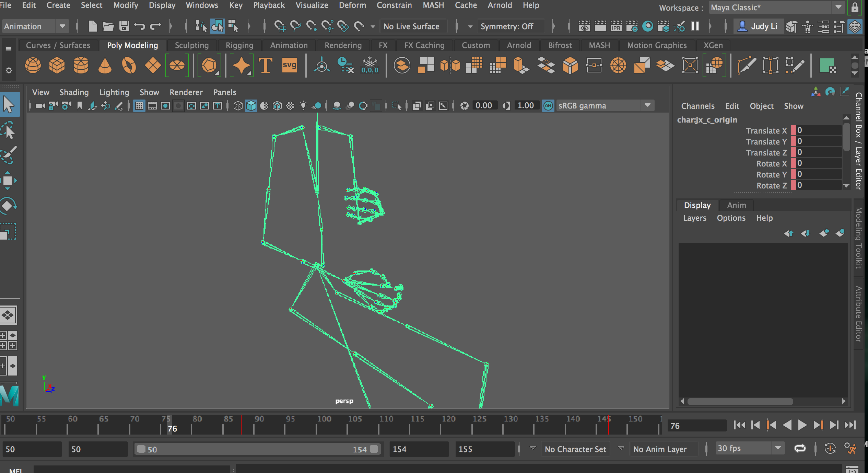Click the Translate X value field
The width and height of the screenshot is (868, 473).
point(818,130)
